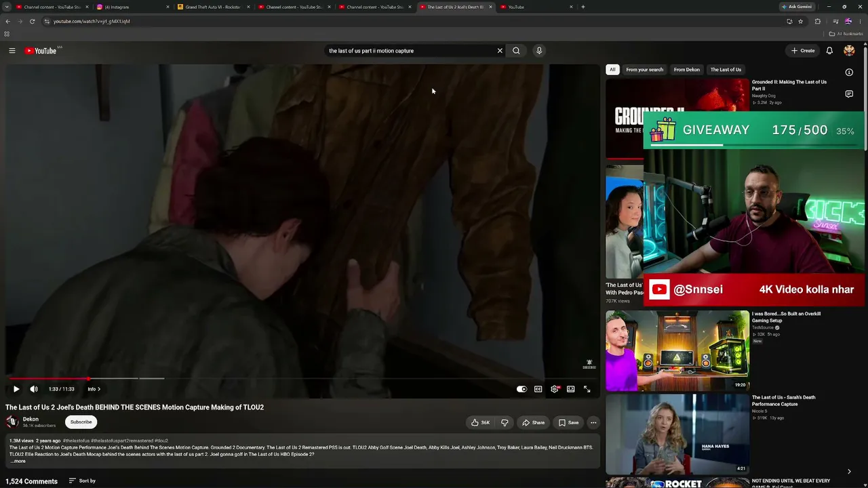Click the page's view site information icon
The image size is (868, 488).
[x=46, y=21]
